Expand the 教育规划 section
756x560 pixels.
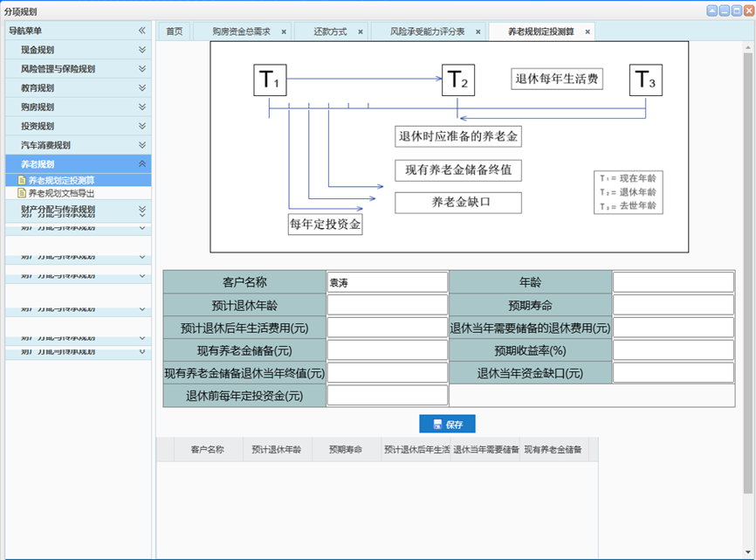click(141, 88)
